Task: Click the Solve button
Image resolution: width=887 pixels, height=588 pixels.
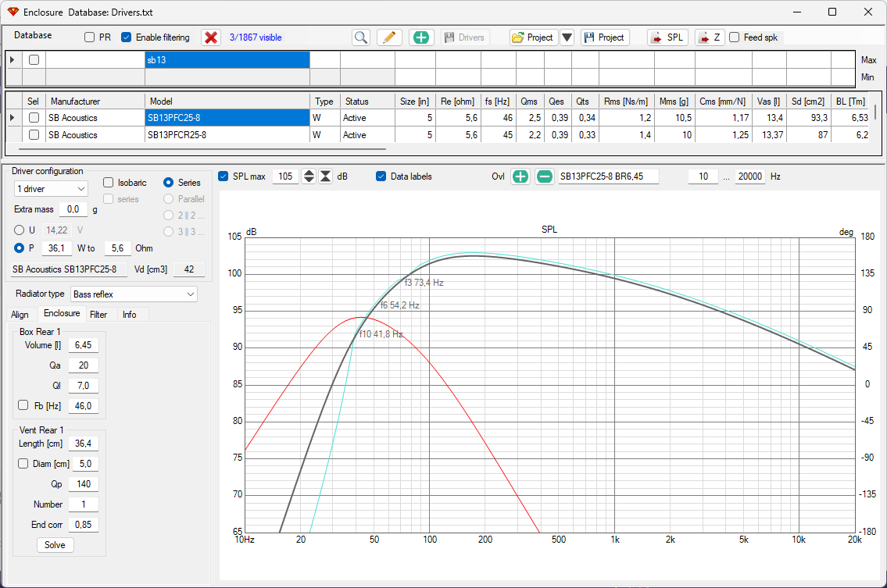Action: coord(55,545)
